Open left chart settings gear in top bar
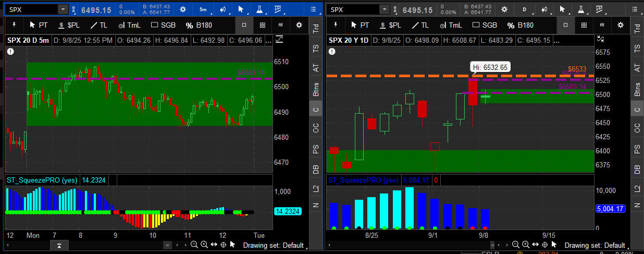 coord(182,9)
